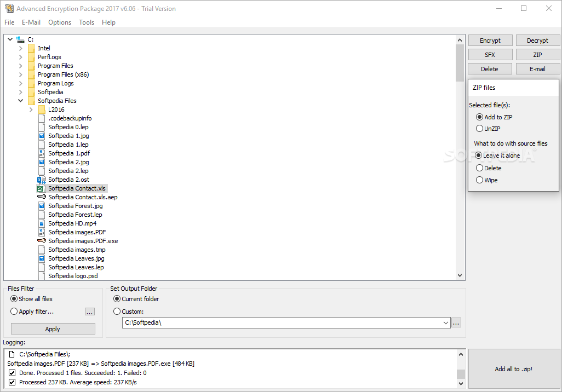Collapse the C: drive tree node
The image size is (562, 392).
click(x=10, y=39)
